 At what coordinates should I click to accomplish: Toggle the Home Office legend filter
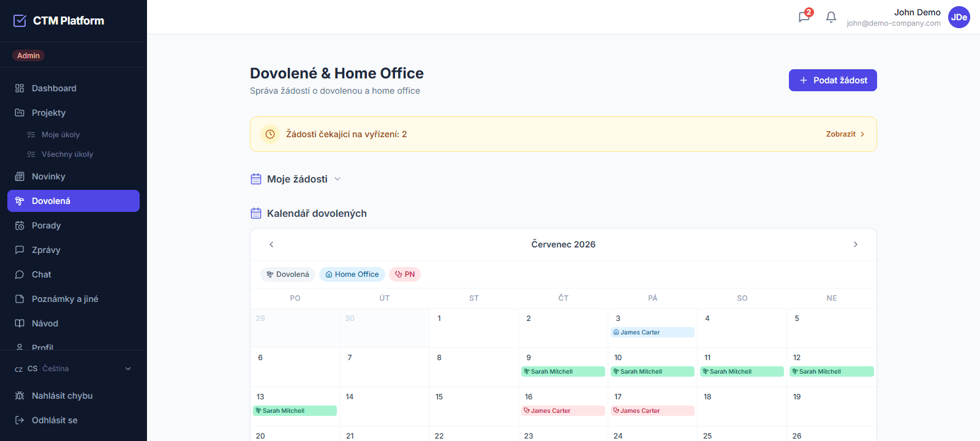(352, 274)
